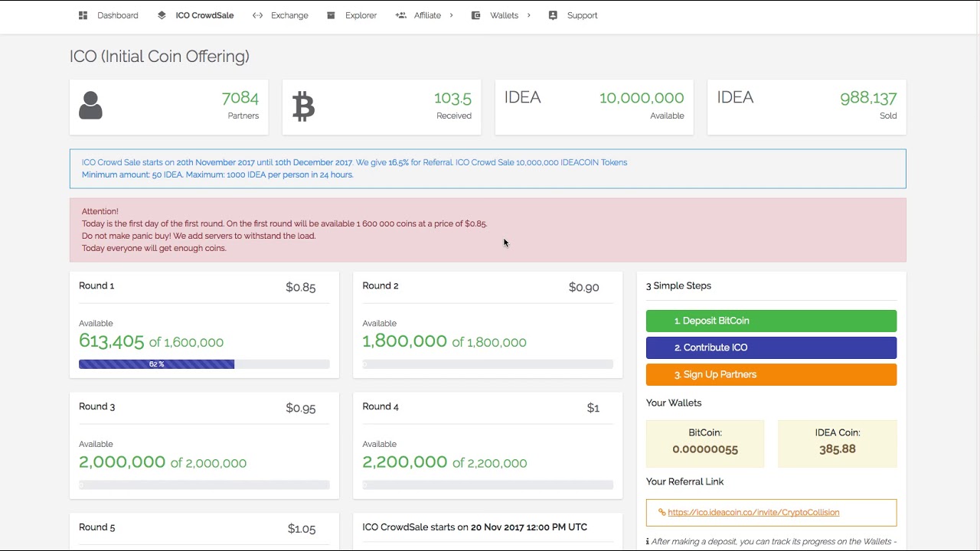Open the Explorer menu item

(361, 15)
